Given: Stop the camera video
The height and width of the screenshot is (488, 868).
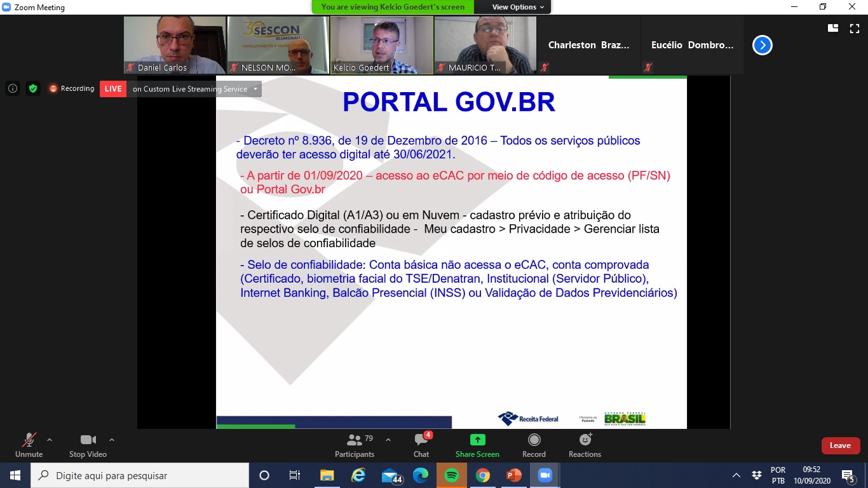Looking at the screenshot, I should coord(88,445).
